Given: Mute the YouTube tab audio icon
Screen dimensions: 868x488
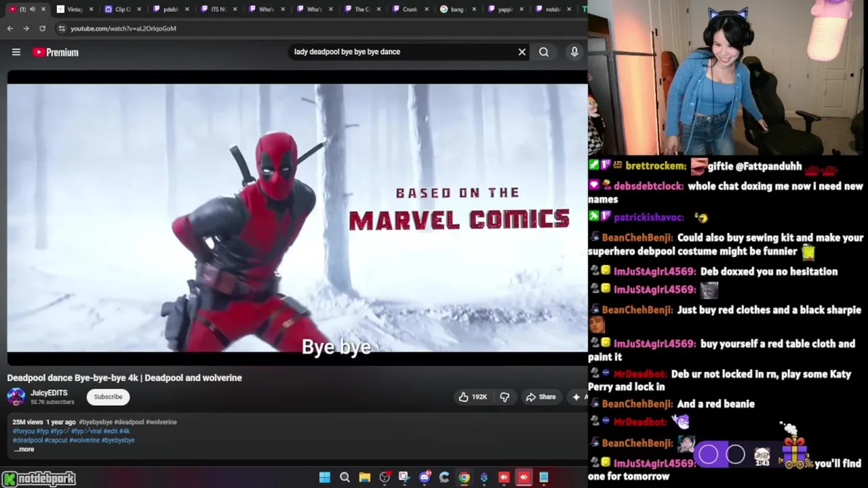Looking at the screenshot, I should 32,9.
